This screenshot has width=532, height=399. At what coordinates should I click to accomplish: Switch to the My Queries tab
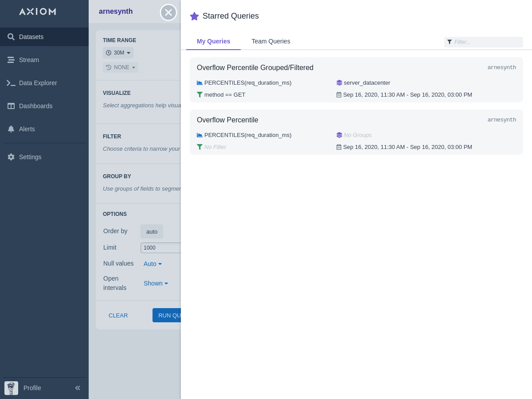213,41
